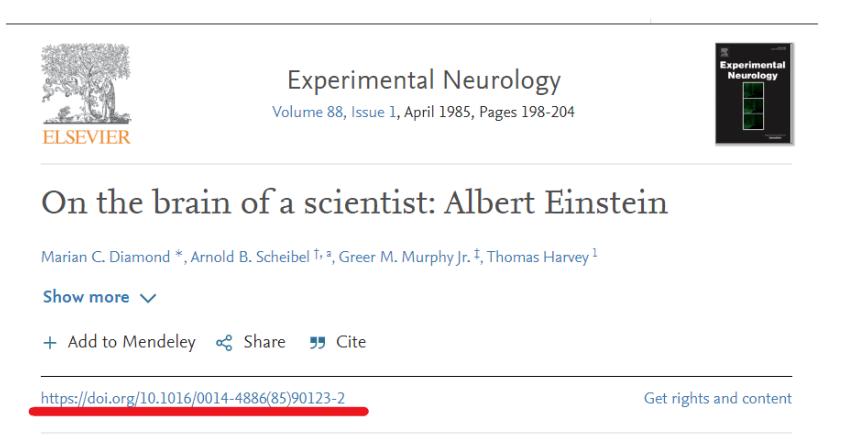
Task: Open the doi.org article link
Action: click(193, 398)
